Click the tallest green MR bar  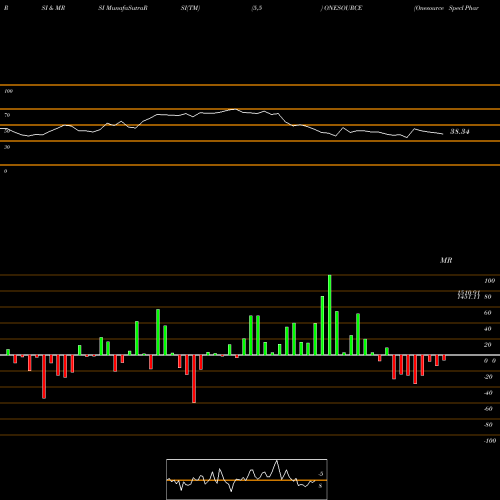tap(330, 315)
